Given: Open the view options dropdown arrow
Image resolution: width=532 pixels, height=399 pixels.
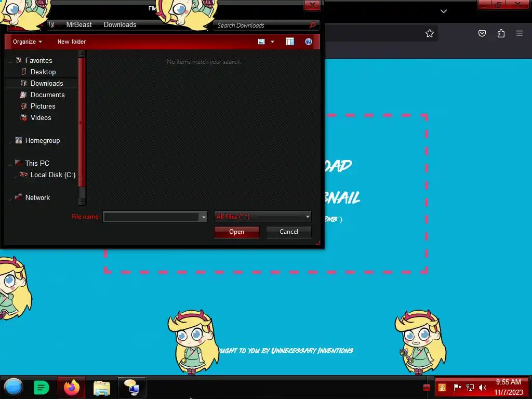Looking at the screenshot, I should pos(272,42).
